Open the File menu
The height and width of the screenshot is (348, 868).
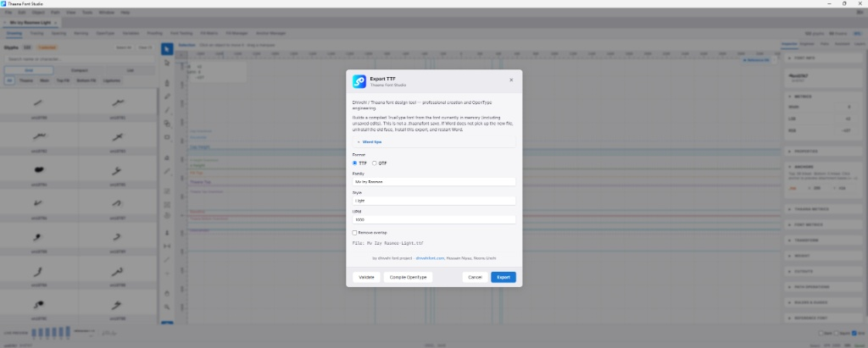[x=8, y=12]
